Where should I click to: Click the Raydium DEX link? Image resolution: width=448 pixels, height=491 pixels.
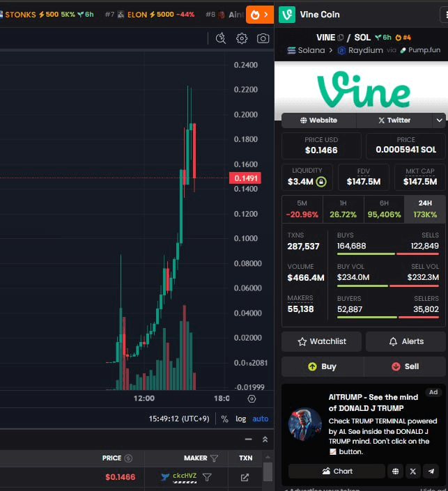360,50
